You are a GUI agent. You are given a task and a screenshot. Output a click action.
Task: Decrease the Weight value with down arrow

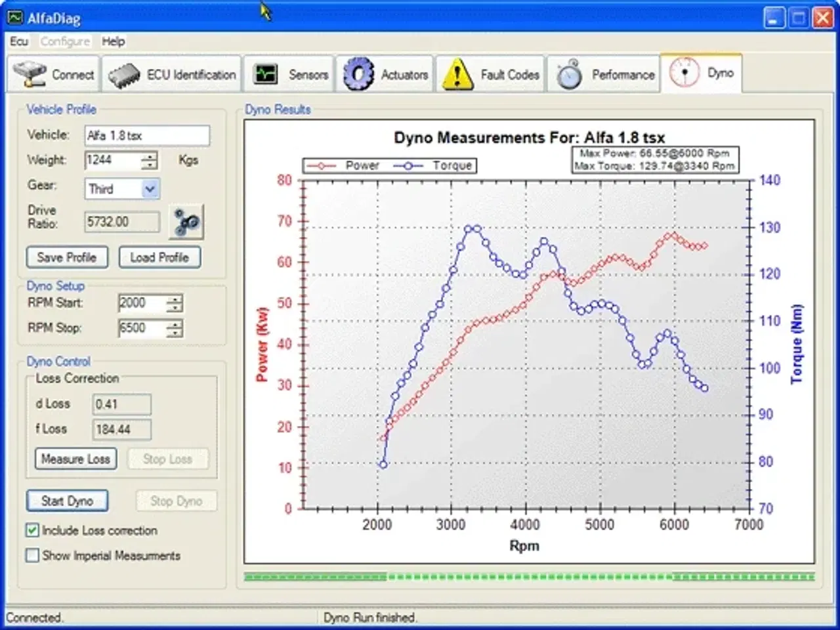(x=150, y=165)
